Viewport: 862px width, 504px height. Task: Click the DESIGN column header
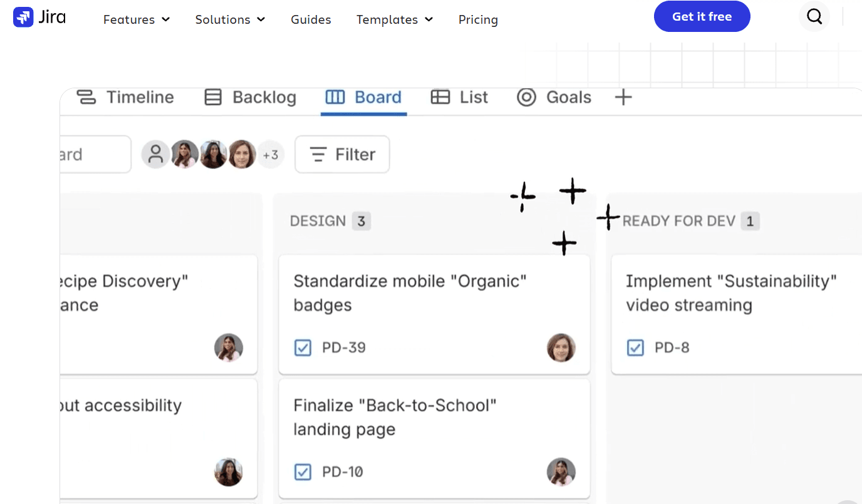318,221
